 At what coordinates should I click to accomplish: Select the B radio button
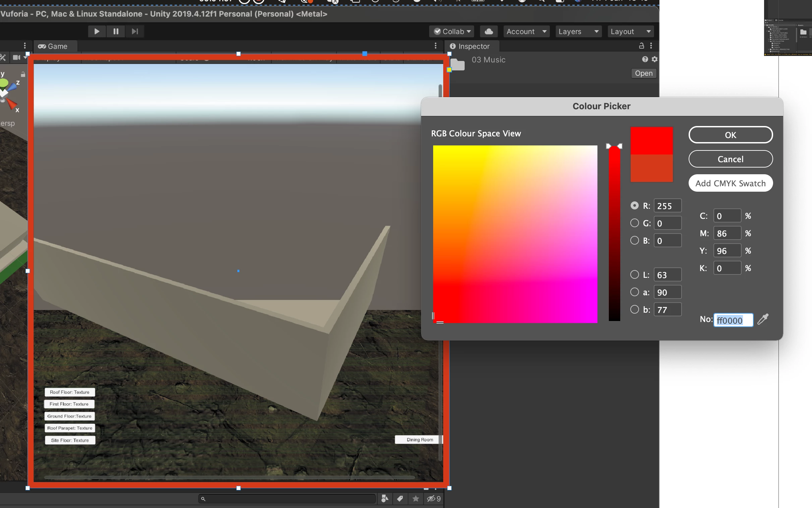click(x=634, y=241)
